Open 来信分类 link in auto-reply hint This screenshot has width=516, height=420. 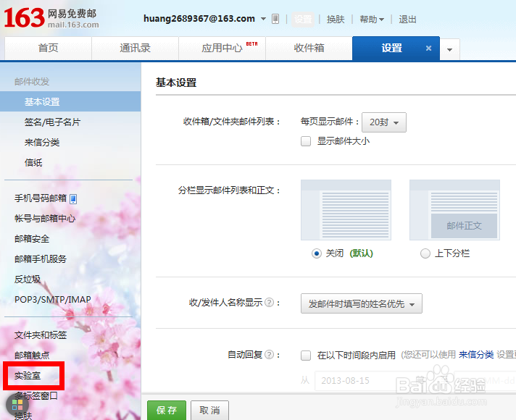point(476,355)
